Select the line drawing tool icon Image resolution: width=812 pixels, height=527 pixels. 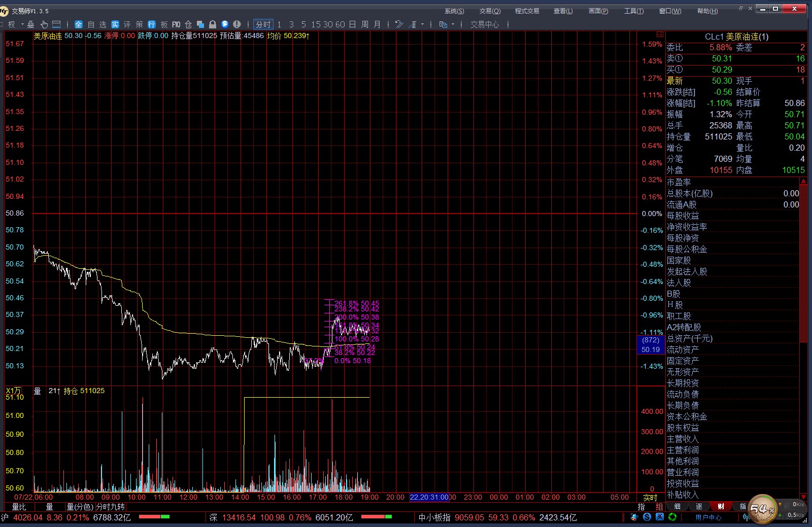(399, 24)
